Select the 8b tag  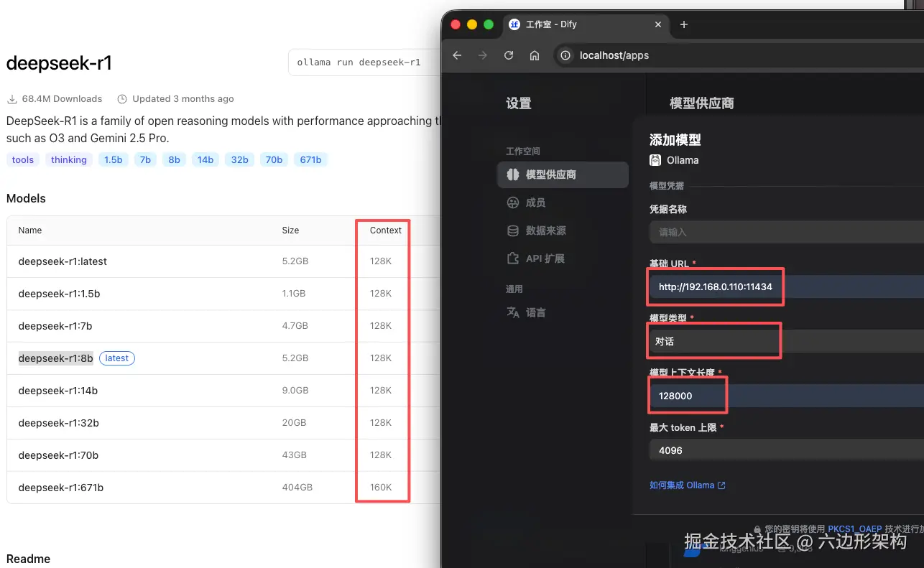click(x=174, y=159)
